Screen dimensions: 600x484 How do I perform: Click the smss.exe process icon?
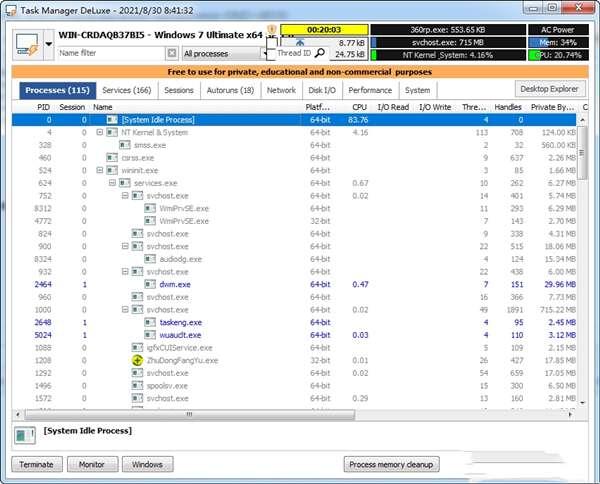(124, 145)
